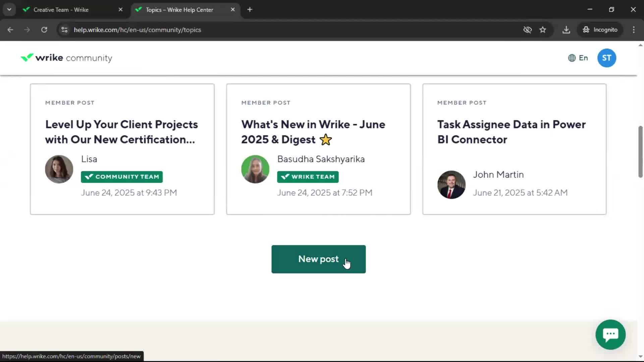Click the Incognito indicator
Image resolution: width=644 pixels, height=362 pixels.
tap(600, 30)
